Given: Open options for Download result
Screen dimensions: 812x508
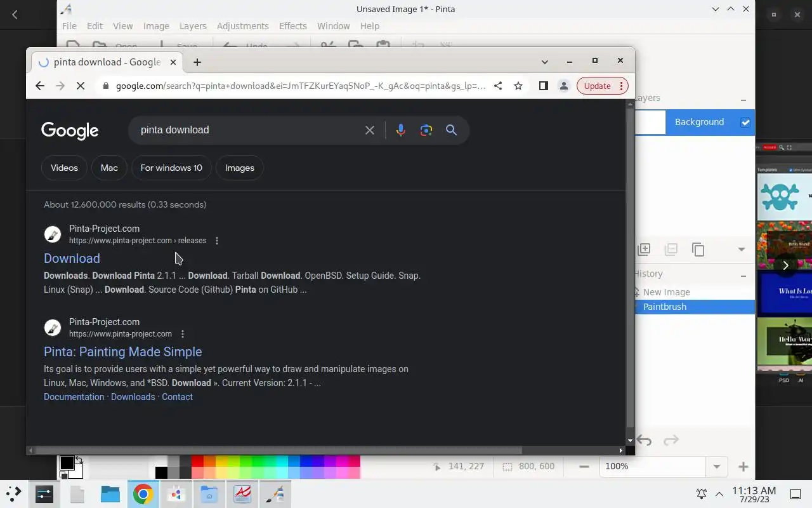Looking at the screenshot, I should pos(217,241).
